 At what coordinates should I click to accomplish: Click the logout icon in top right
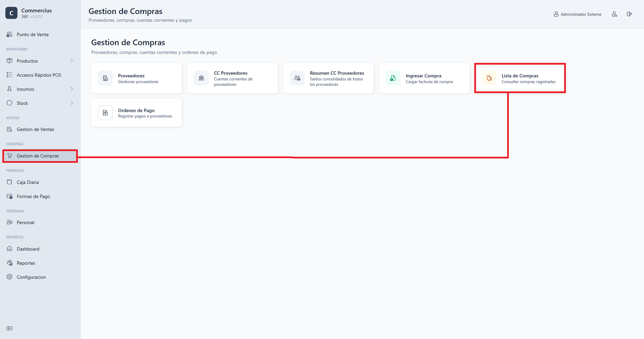[x=629, y=14]
